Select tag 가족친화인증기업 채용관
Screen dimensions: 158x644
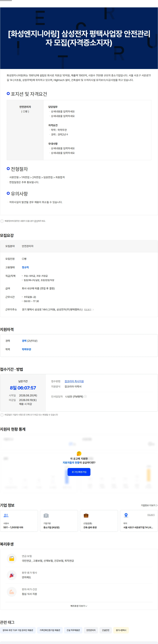[x=50, y=630]
